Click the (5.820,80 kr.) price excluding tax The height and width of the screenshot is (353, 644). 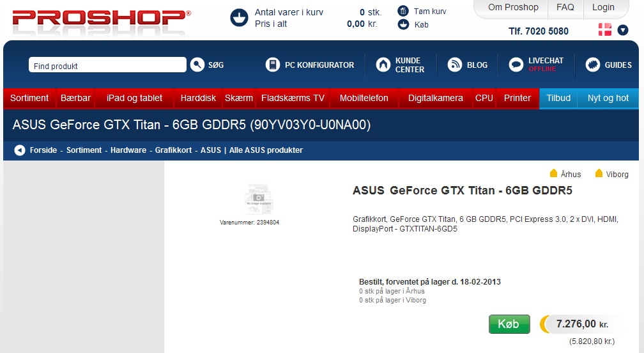point(592,341)
